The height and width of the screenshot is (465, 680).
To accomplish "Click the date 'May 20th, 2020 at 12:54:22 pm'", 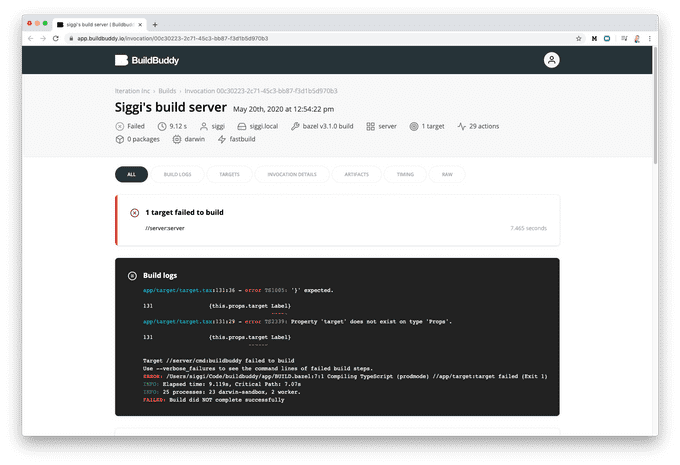I will 284,109.
